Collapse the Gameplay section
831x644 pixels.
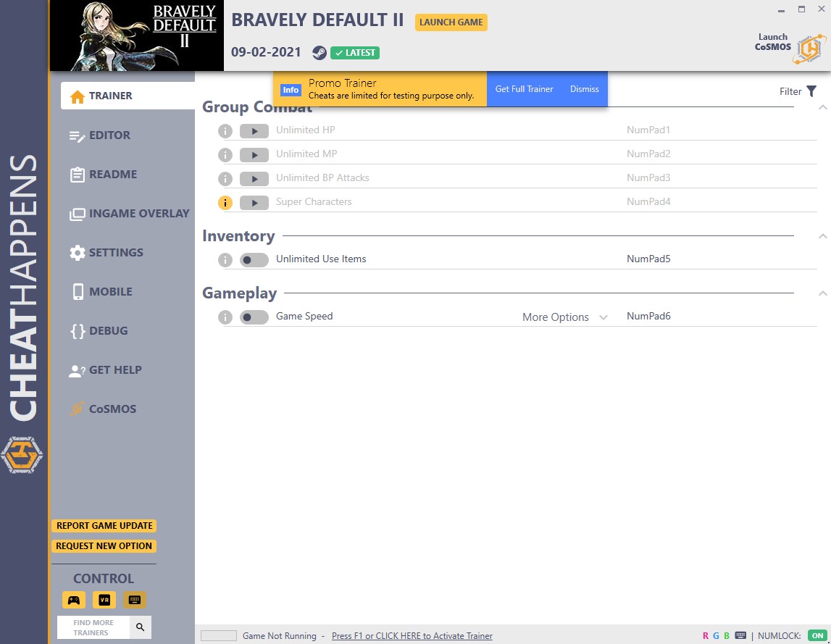(822, 293)
